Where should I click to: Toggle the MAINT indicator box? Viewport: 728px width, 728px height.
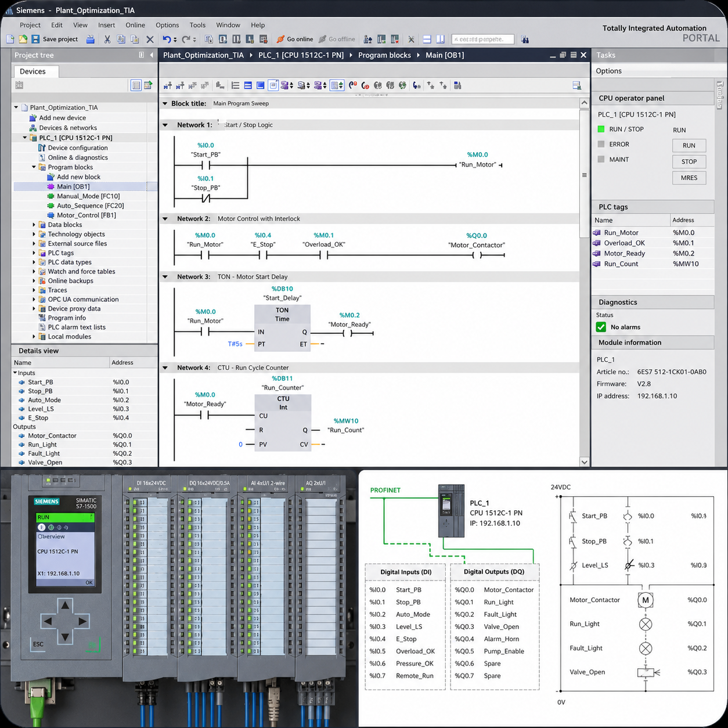tap(601, 159)
